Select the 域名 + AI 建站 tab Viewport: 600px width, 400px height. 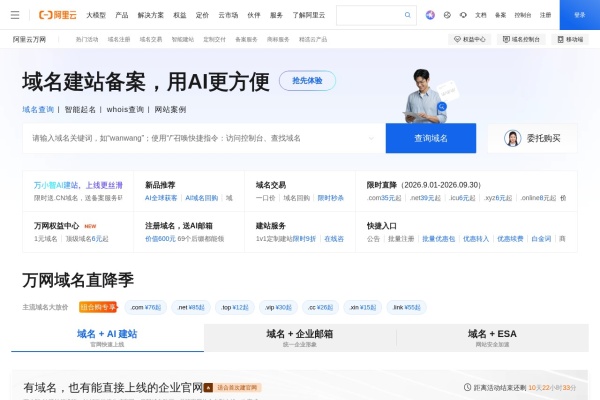pyautogui.click(x=107, y=338)
